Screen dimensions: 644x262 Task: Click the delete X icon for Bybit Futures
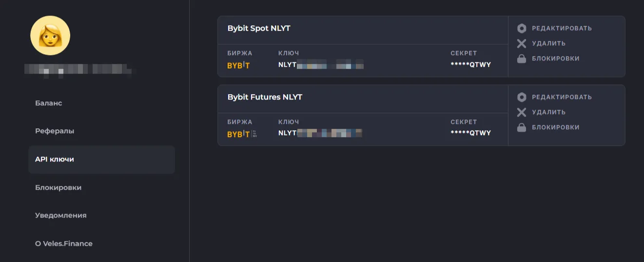[522, 112]
